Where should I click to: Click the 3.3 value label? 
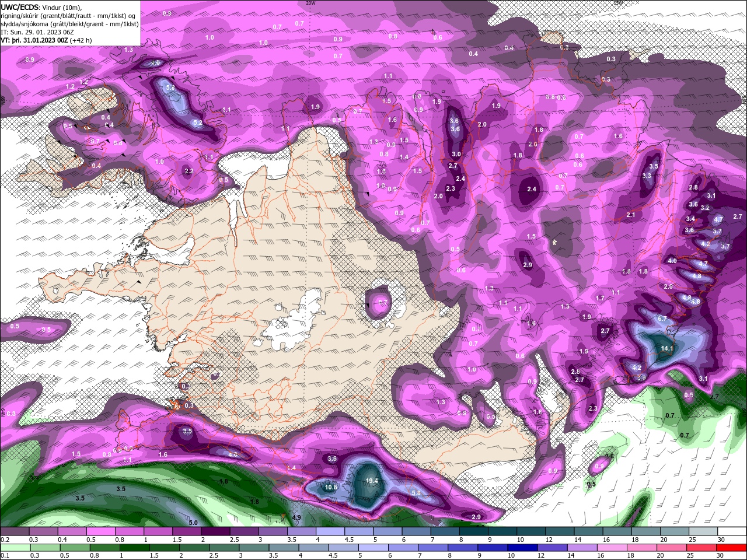tap(647, 176)
